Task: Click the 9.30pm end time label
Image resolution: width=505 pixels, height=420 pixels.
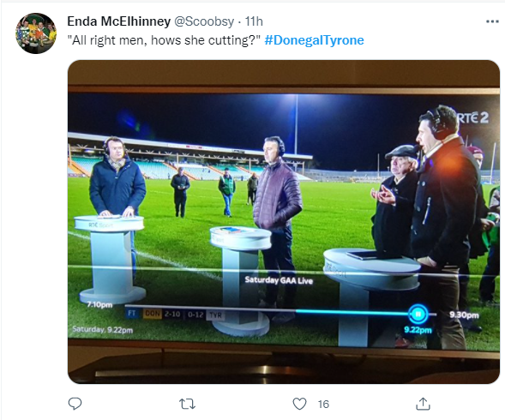Action: point(464,315)
